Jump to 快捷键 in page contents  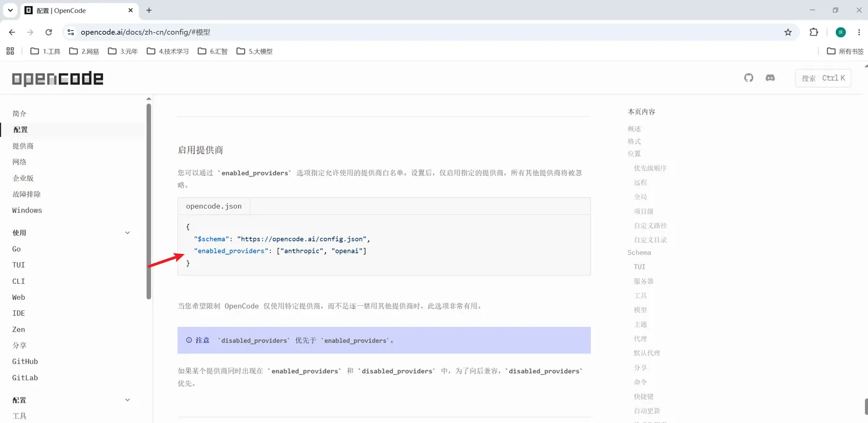[x=644, y=396]
